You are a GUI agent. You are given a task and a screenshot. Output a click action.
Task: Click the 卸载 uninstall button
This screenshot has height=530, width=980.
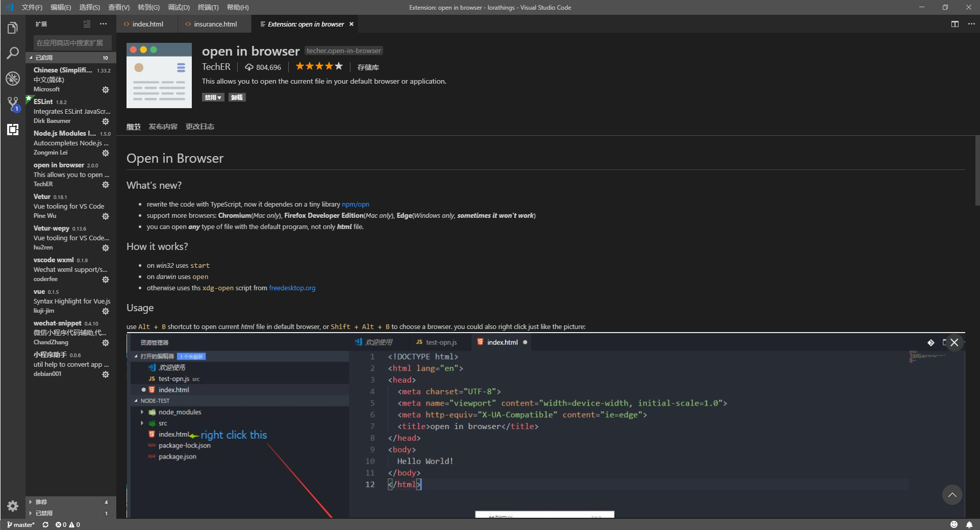[x=237, y=97]
